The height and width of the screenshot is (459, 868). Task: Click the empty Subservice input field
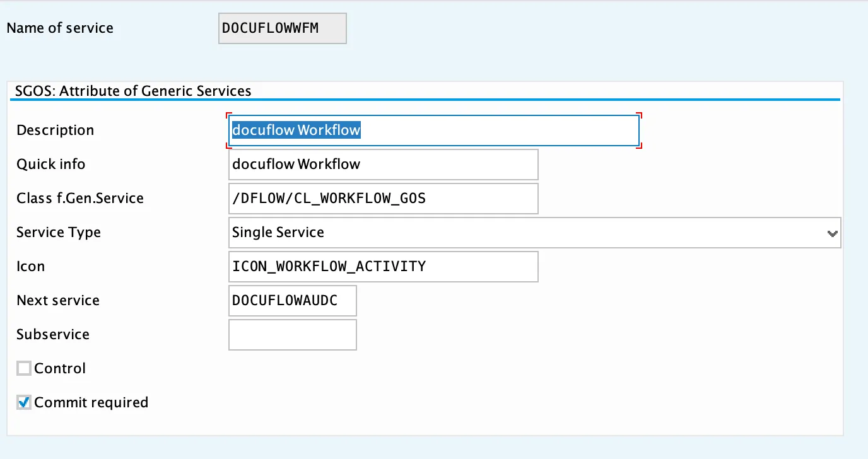(x=293, y=335)
